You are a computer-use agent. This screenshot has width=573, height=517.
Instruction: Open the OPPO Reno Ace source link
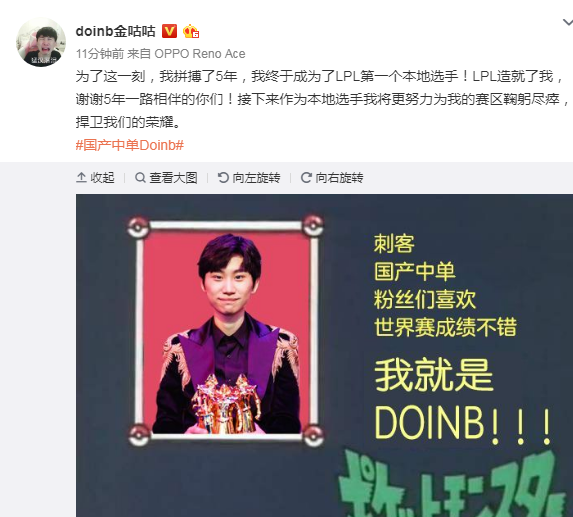click(x=200, y=54)
